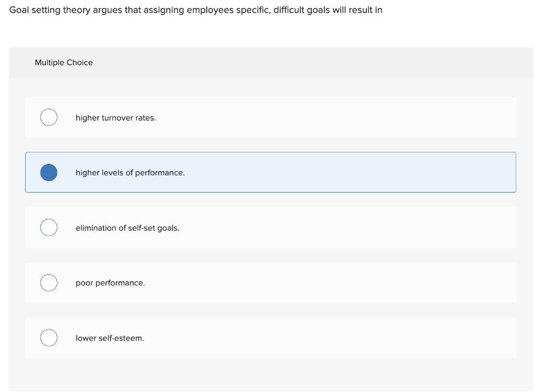Click the text 'elimination of self-set goals.'
This screenshot has width=535, height=392.
click(127, 228)
